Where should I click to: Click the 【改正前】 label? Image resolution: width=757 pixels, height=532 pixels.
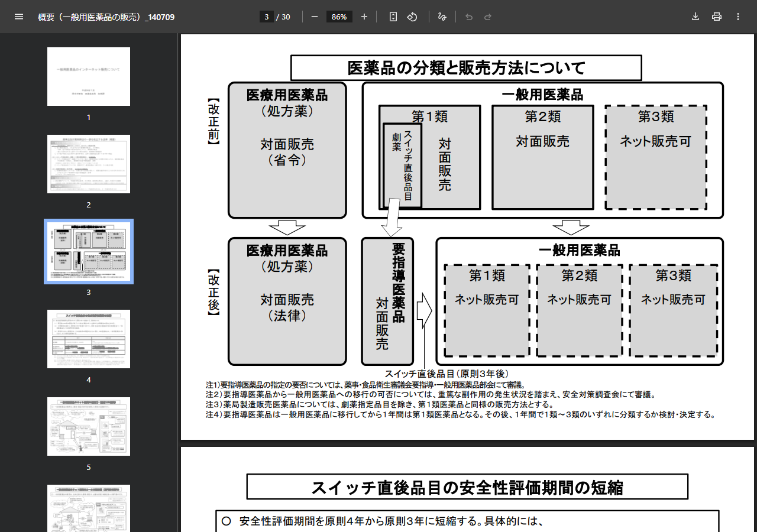(213, 122)
